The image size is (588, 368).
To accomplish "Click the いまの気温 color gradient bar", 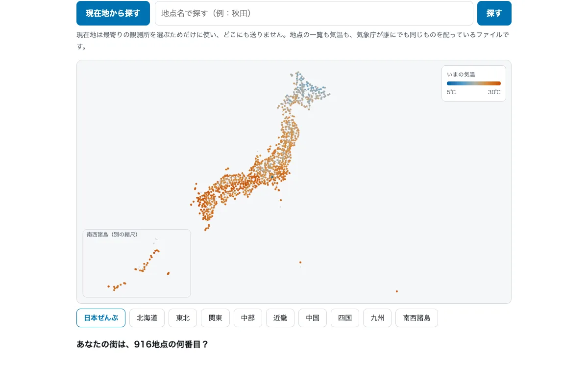I will click(x=474, y=83).
